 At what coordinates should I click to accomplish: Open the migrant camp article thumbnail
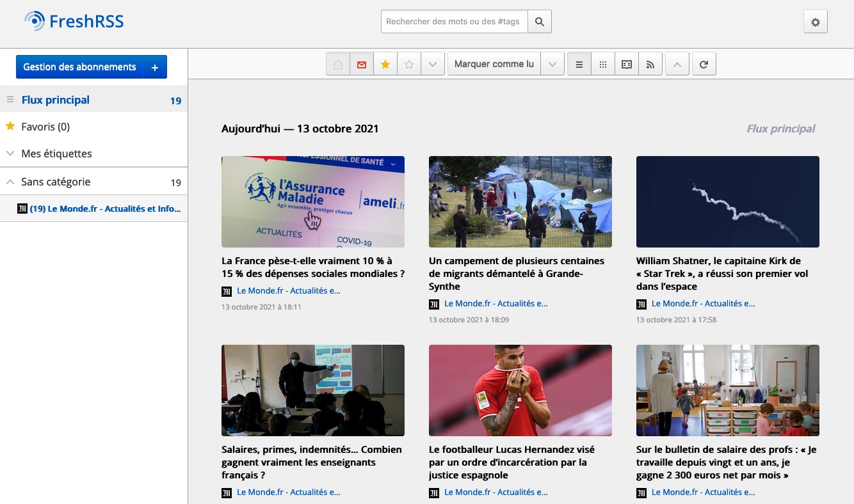point(520,201)
